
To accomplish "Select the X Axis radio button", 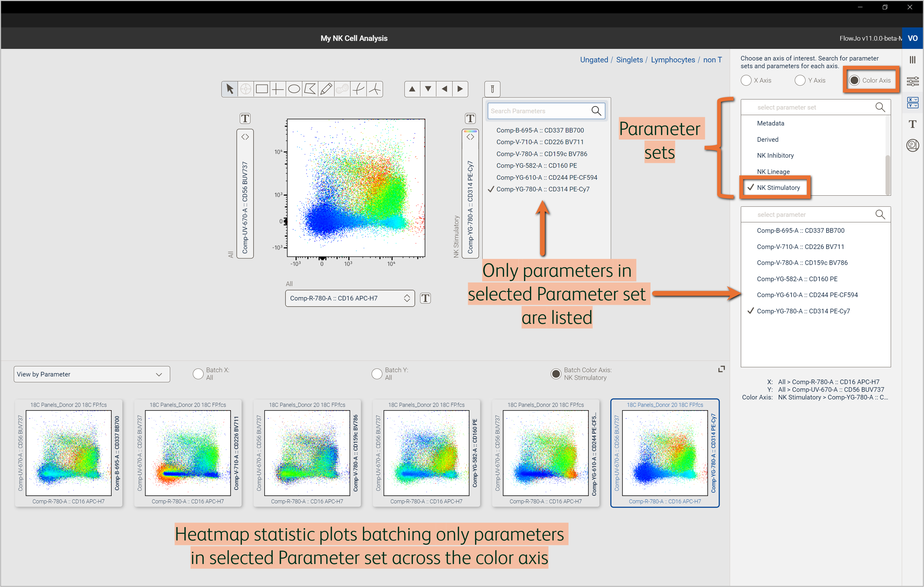I will click(x=746, y=80).
